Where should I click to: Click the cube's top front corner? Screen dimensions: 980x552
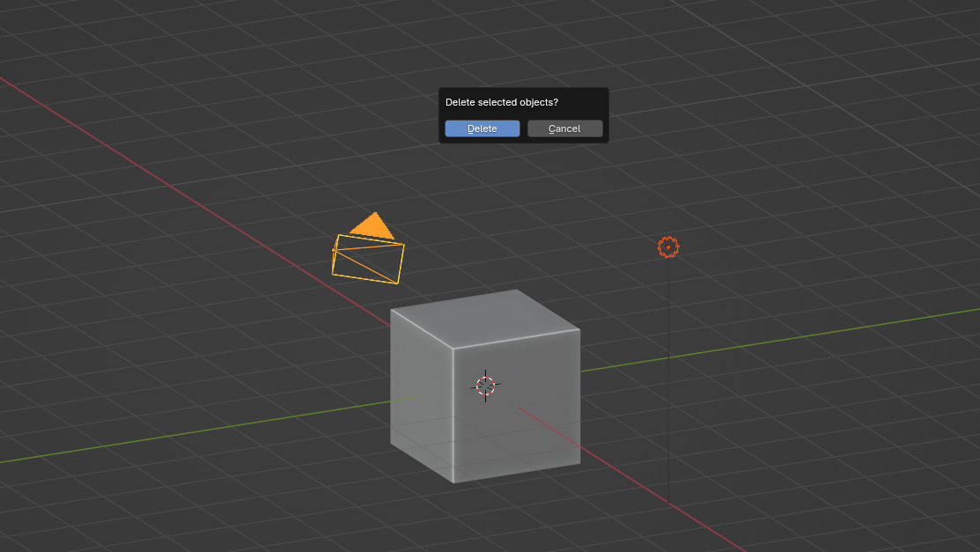click(453, 348)
